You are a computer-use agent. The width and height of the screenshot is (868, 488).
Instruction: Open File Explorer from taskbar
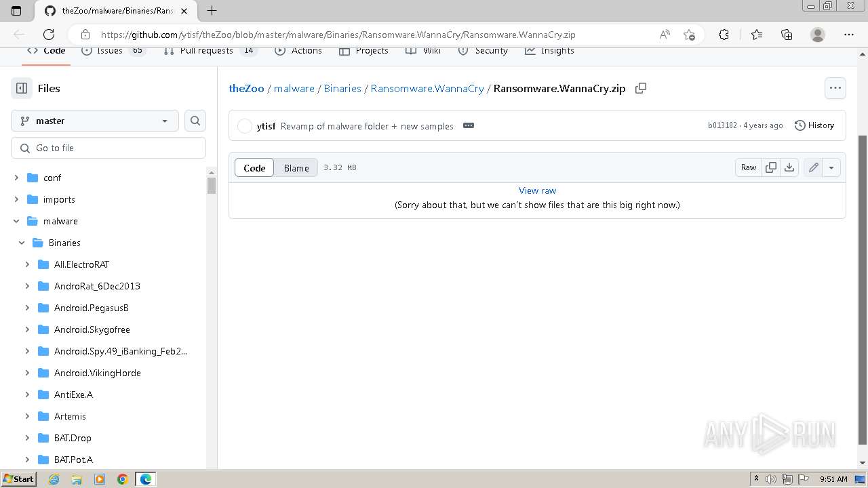click(77, 479)
